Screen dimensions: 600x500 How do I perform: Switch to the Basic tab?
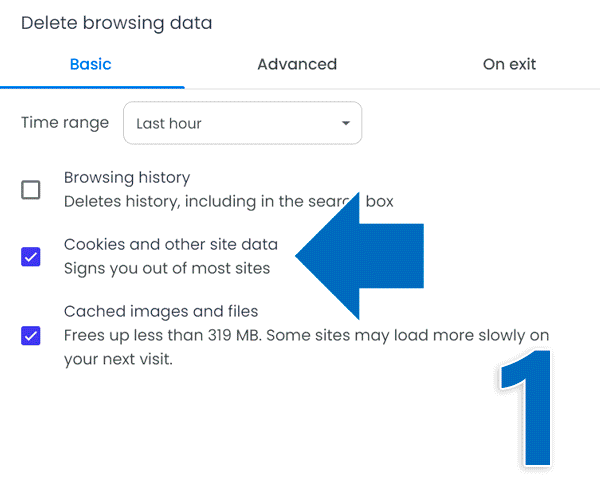pyautogui.click(x=90, y=64)
